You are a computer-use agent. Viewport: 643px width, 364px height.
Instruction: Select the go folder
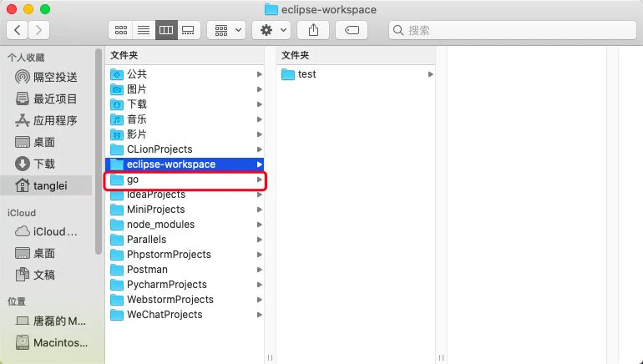point(185,179)
